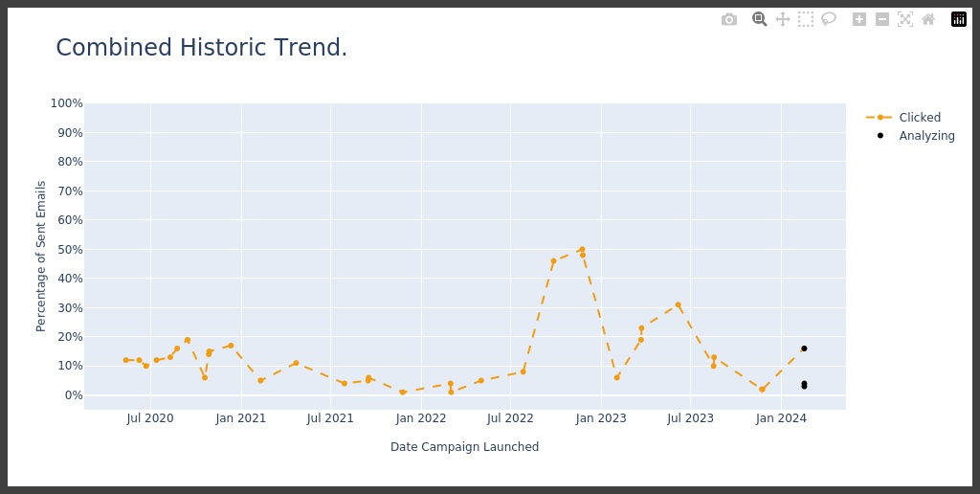Click the Zoom Out minus button
Screen dimensions: 980x494
click(x=882, y=19)
